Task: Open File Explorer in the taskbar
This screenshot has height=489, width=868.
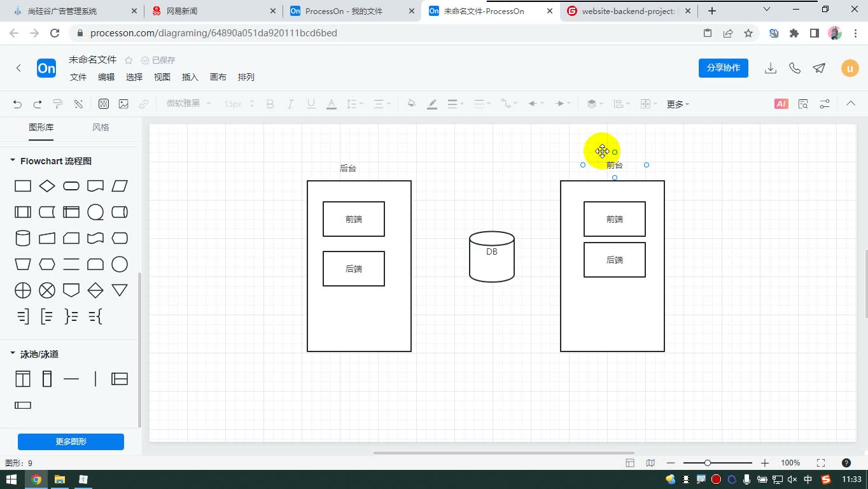Action: pos(60,479)
